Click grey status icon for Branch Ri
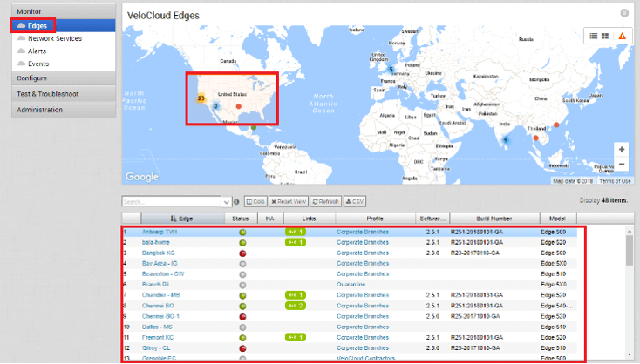Viewport: 640px width, 364px height. pos(242,285)
